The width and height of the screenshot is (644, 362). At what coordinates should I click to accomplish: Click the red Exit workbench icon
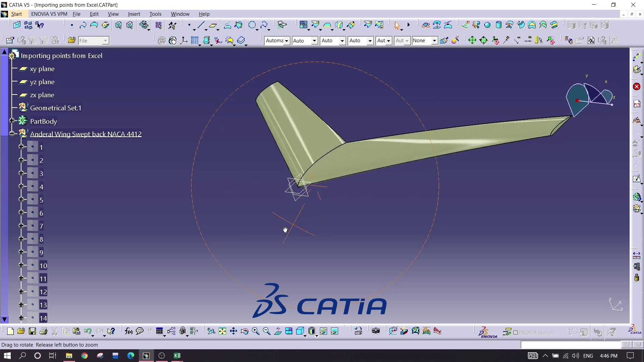(637, 87)
